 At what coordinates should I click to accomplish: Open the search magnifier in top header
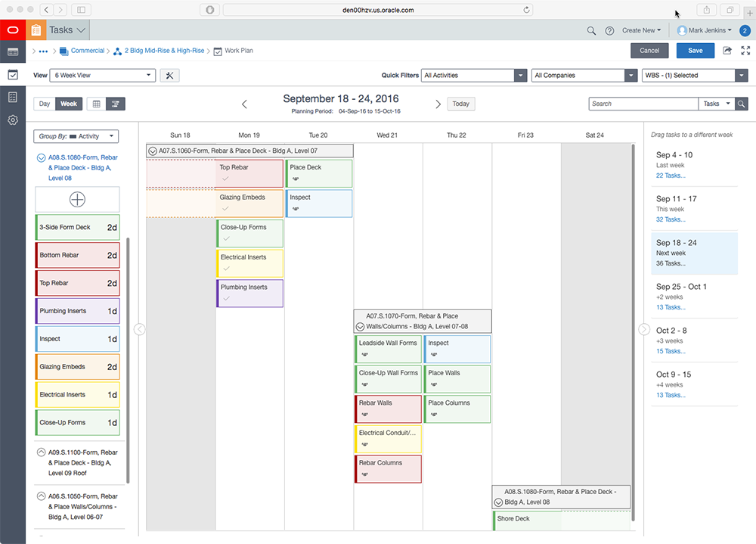tap(591, 30)
